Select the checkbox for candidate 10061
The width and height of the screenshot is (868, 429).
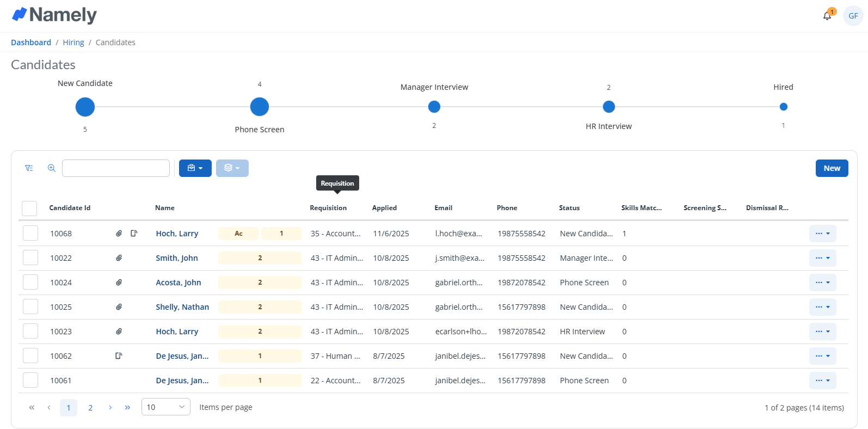30,381
